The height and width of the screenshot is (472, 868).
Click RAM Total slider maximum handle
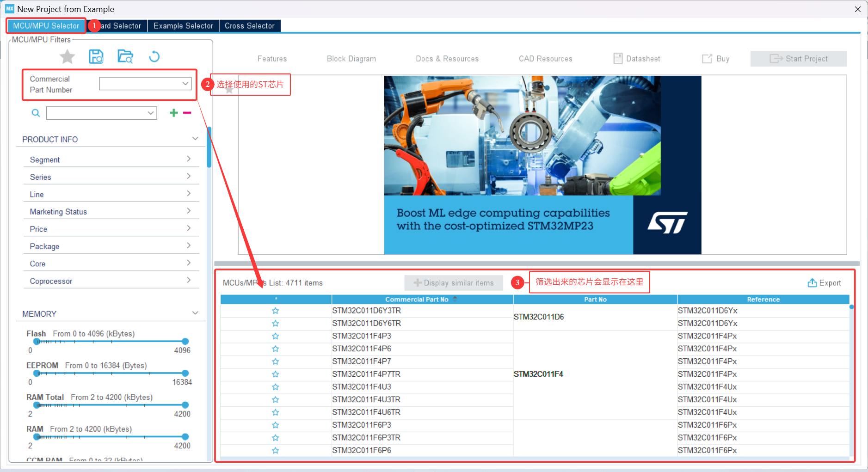pyautogui.click(x=185, y=405)
